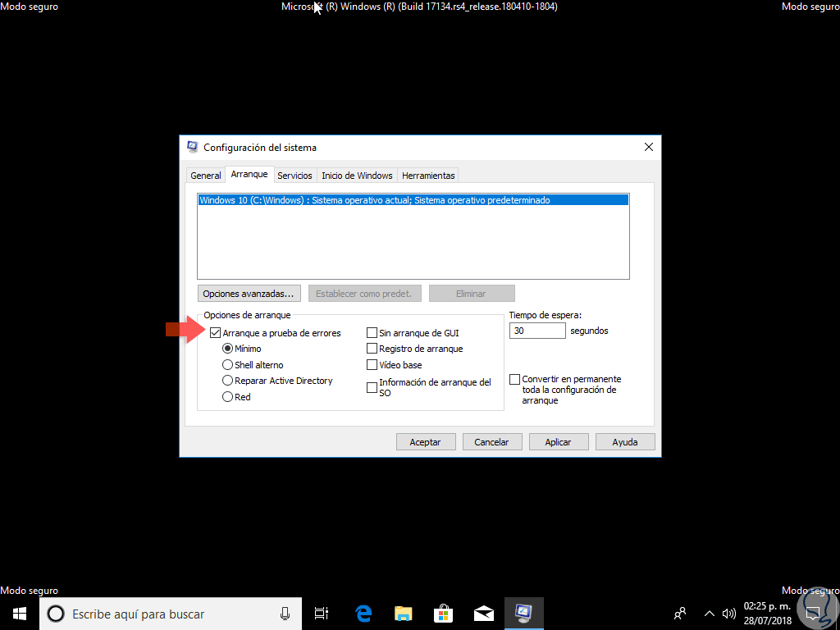
Task: Activate the microphone voice search icon
Action: pos(285,614)
